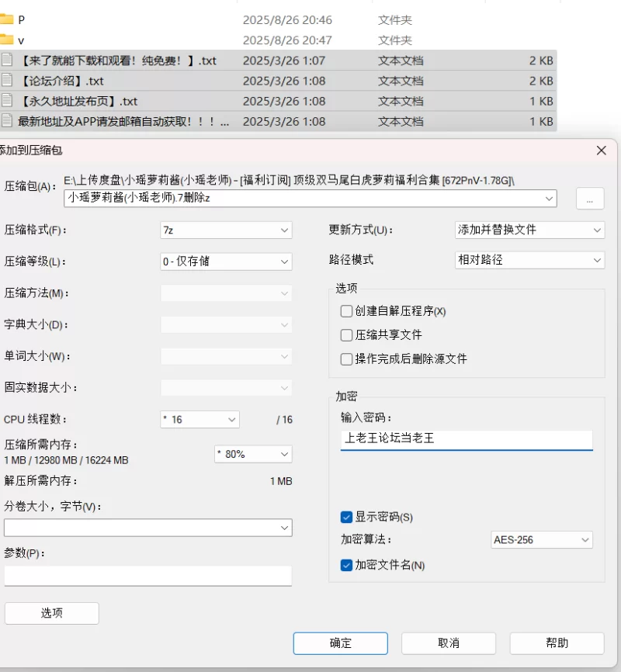Open the 80% memory dropdown
This screenshot has width=621, height=672.
click(x=253, y=454)
